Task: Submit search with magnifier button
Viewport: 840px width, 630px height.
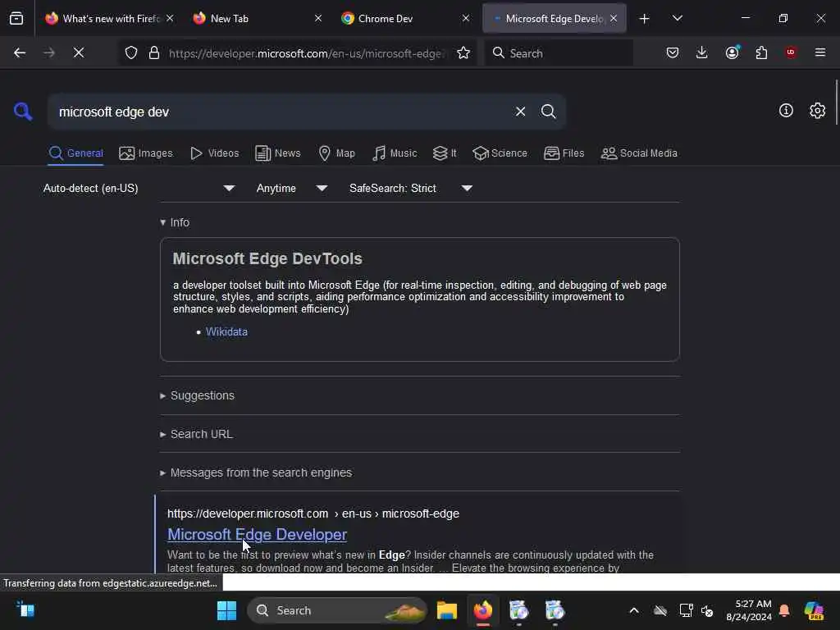Action: pyautogui.click(x=548, y=112)
